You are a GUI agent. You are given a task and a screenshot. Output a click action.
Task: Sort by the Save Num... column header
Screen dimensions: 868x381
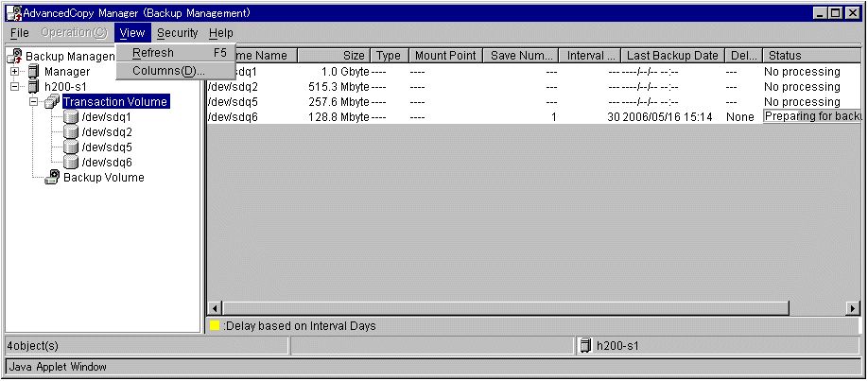pos(521,56)
